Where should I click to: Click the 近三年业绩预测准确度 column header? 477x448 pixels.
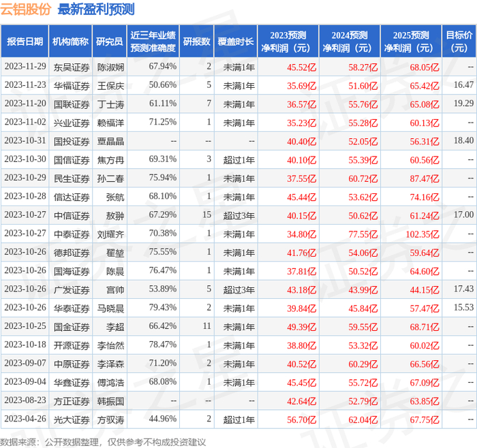click(153, 42)
